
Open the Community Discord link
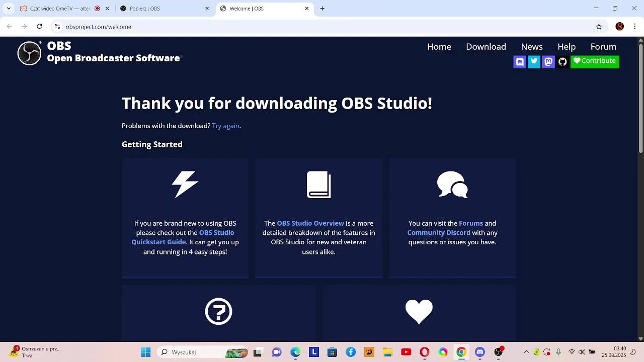tap(439, 233)
